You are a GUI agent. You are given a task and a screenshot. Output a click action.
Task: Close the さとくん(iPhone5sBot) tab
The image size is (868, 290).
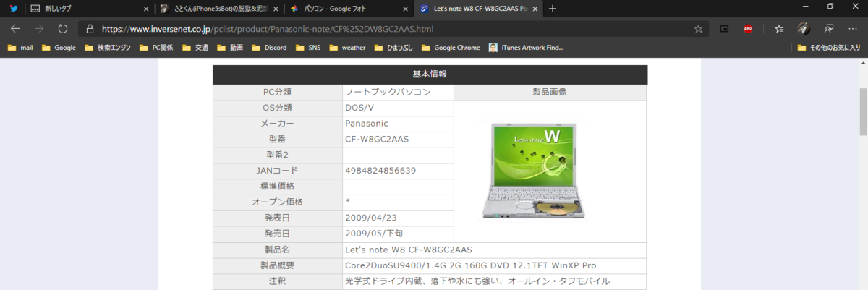[275, 9]
